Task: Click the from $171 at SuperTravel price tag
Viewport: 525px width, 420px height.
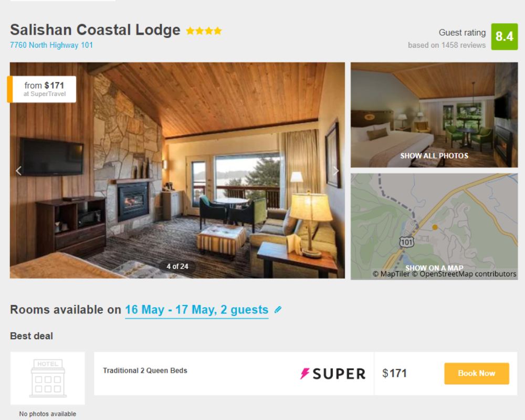Action: click(42, 89)
